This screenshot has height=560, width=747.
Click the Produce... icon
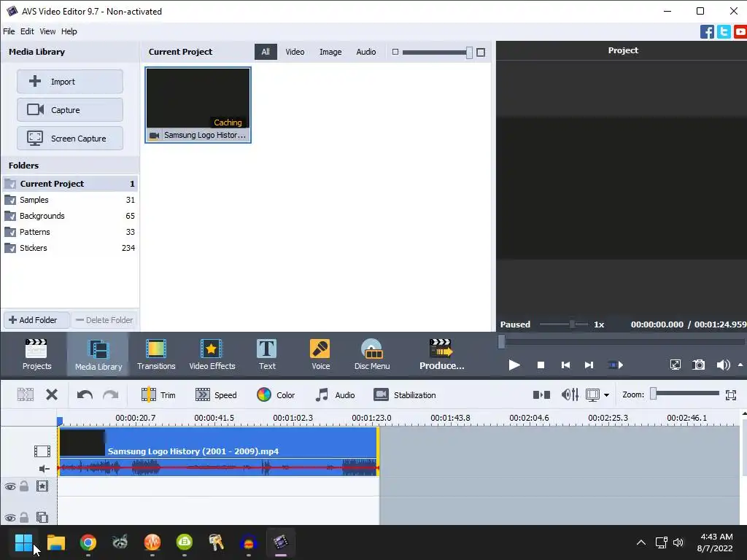(441, 354)
